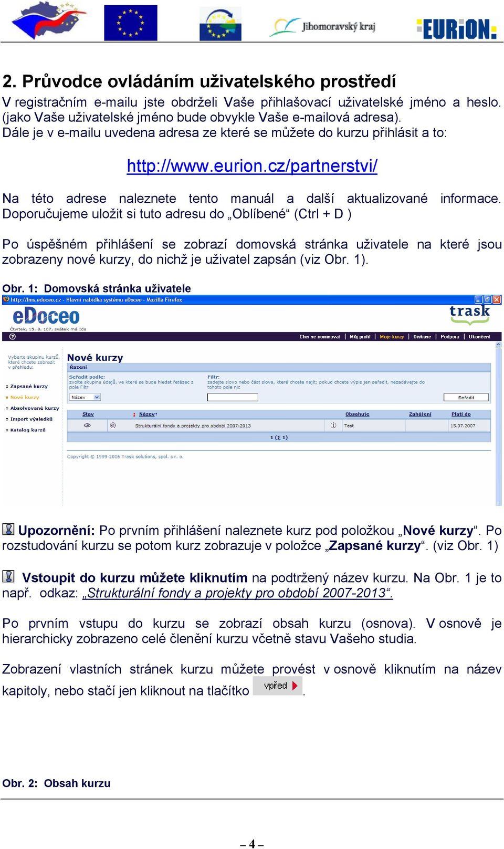Sort by the Zahájení column header
Screen dimensions: 504x849
pyautogui.click(x=420, y=414)
